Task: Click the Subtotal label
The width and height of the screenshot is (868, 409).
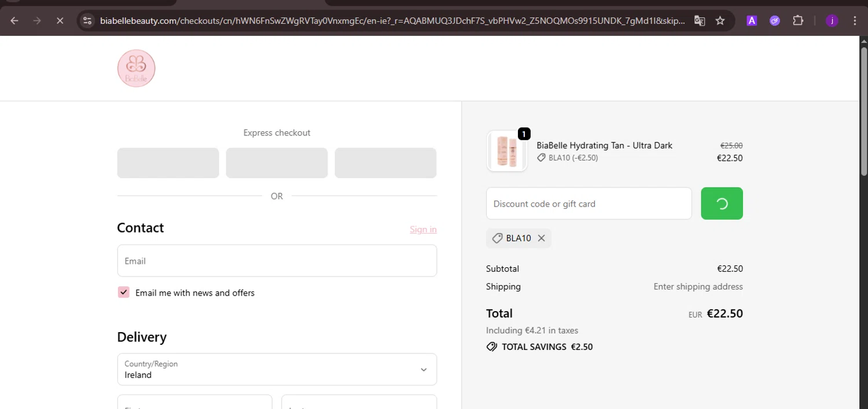Action: tap(502, 269)
